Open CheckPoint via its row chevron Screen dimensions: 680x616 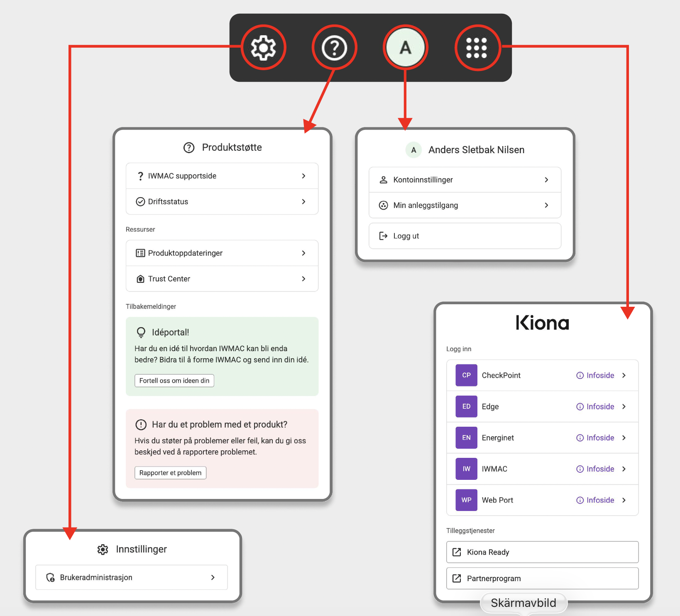click(x=624, y=375)
